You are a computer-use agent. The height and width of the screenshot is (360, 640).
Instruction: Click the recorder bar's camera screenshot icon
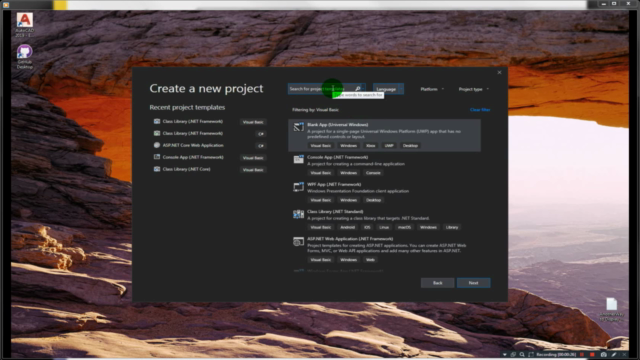tap(603, 355)
